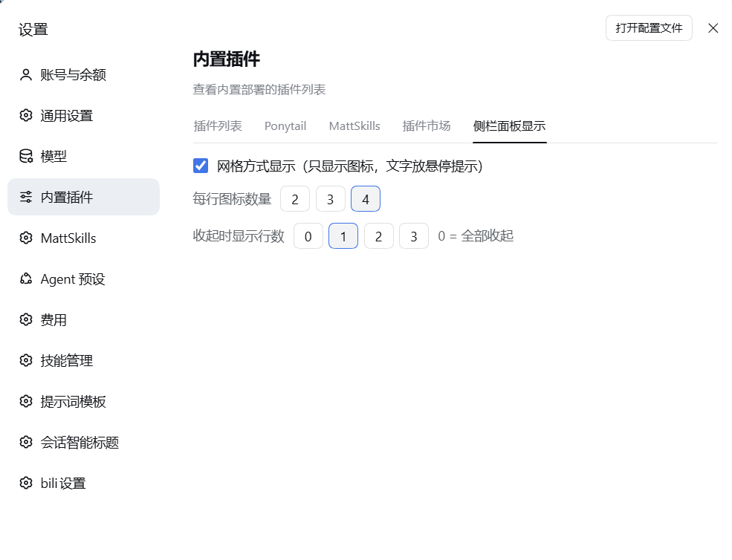Screen dimensions: 732x560
Task: Switch to the 插件市场 tab
Action: 427,126
